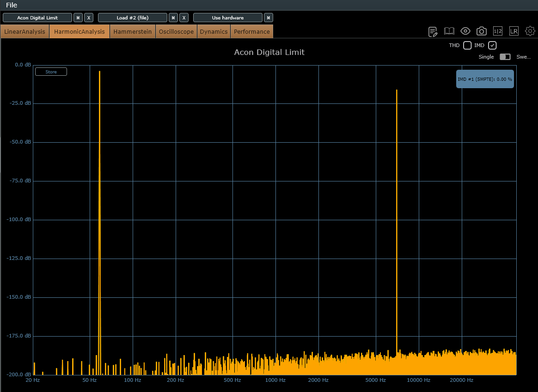This screenshot has height=392, width=538.
Task: Click the Load #2 (file) button
Action: (133, 18)
